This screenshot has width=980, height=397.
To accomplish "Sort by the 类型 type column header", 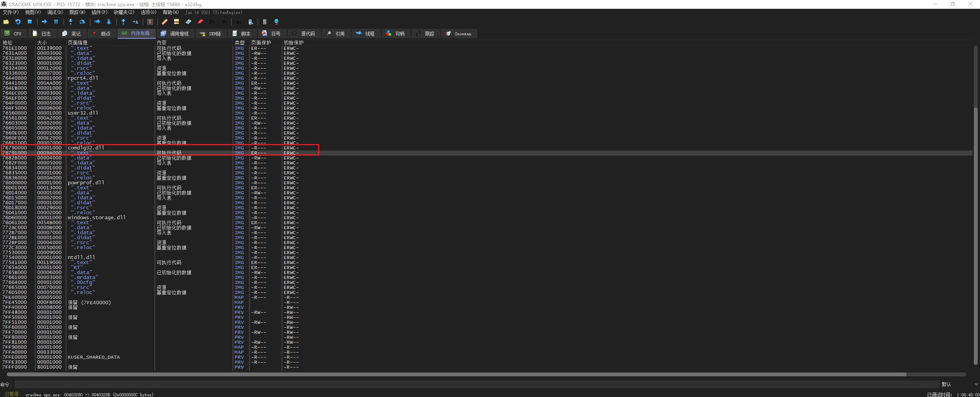I will [x=241, y=43].
